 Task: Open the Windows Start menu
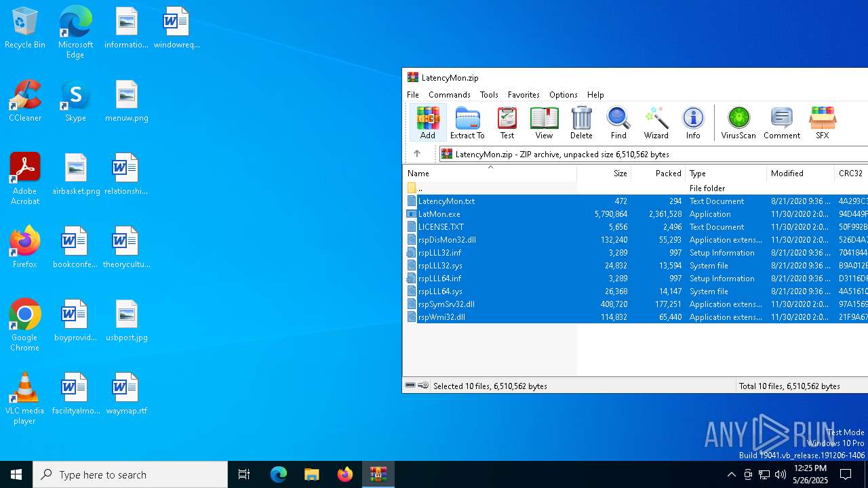(16, 474)
